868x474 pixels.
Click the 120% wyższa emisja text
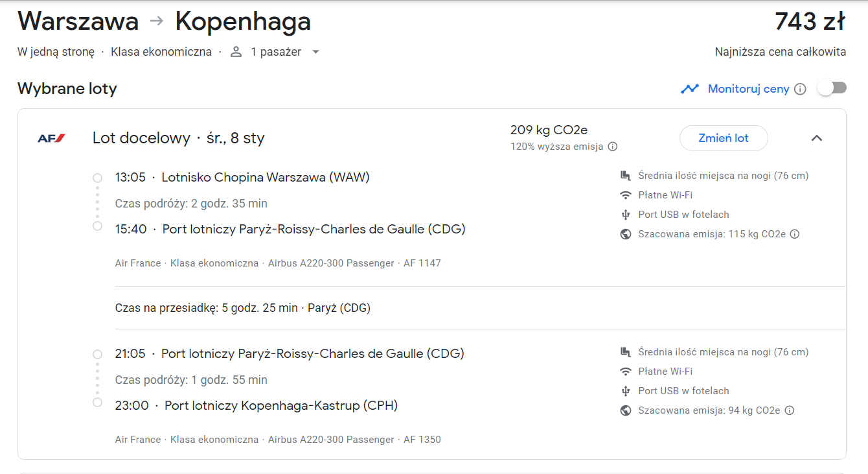coord(556,147)
